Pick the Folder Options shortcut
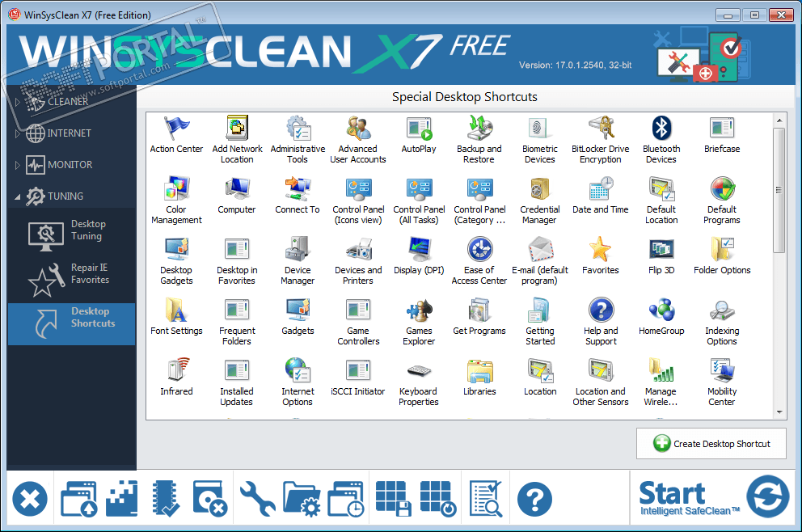This screenshot has height=532, width=802. pos(722,255)
